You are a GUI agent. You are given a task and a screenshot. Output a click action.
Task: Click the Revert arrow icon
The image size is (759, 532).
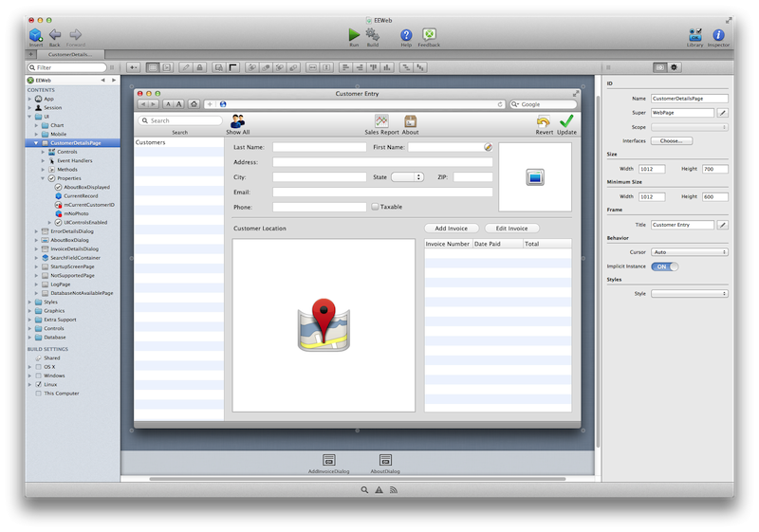coord(544,121)
